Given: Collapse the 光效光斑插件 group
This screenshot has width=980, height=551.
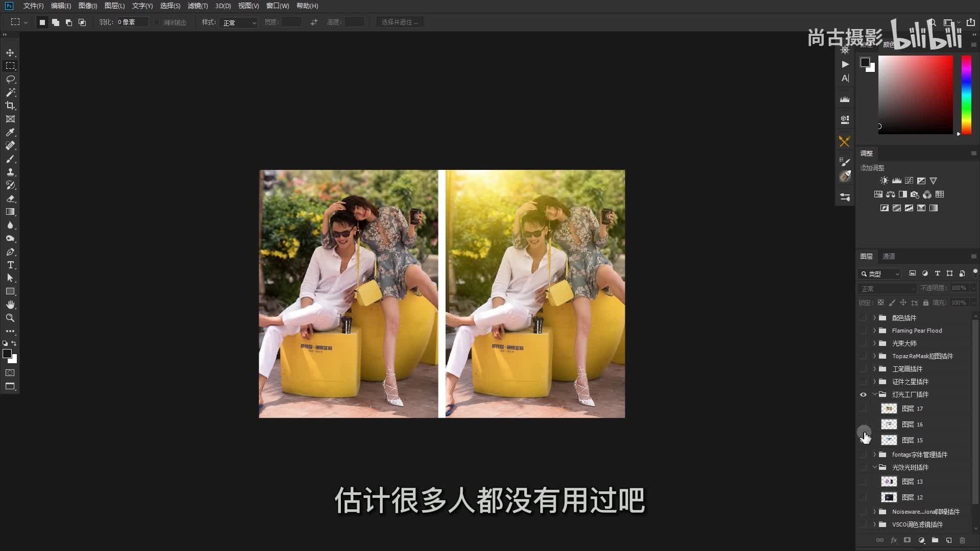Looking at the screenshot, I should [874, 467].
